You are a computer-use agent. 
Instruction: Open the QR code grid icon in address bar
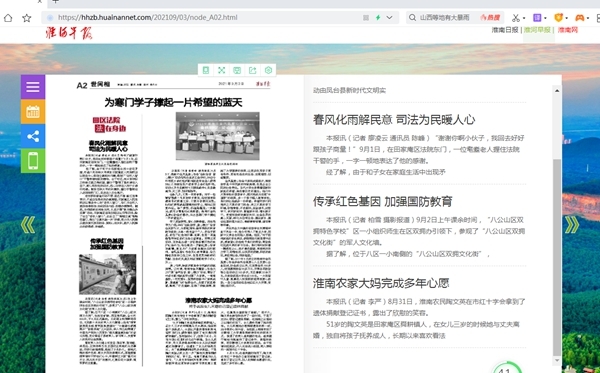tap(366, 18)
